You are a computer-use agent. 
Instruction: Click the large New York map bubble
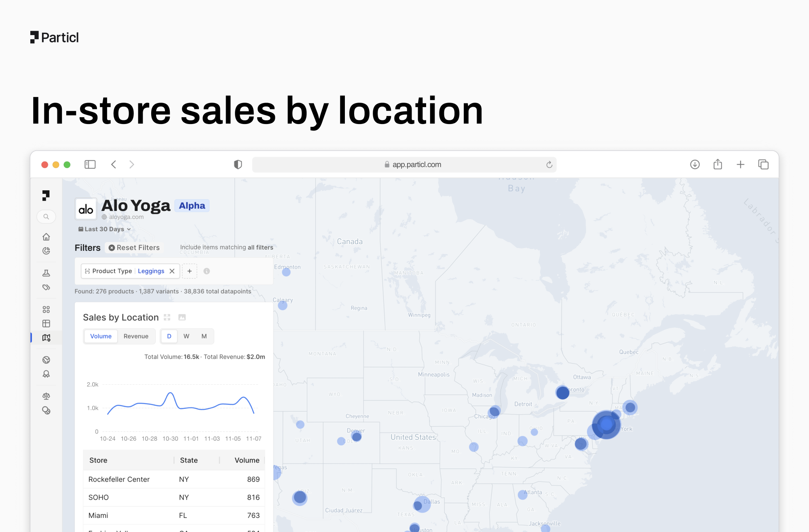tap(606, 424)
